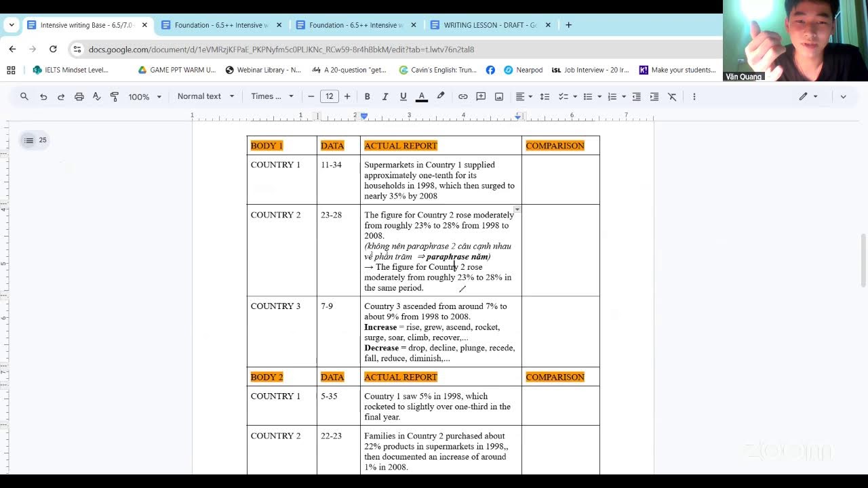Toggle italic formatting

click(x=385, y=97)
